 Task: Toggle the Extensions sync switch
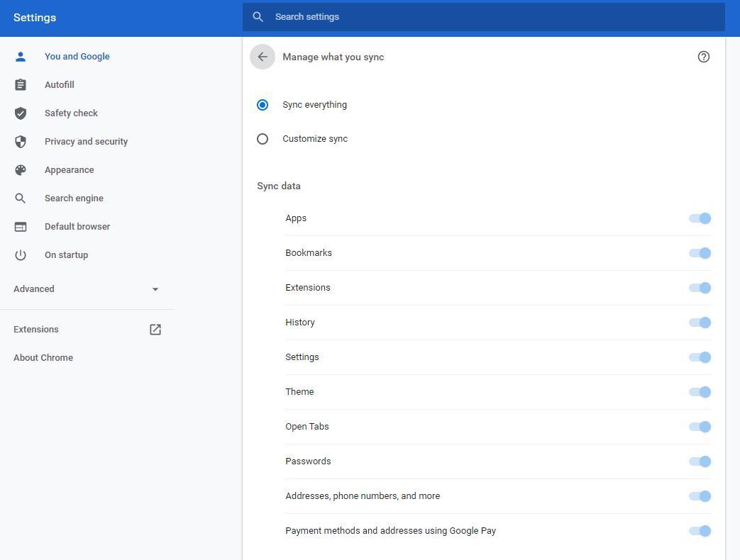pos(700,288)
